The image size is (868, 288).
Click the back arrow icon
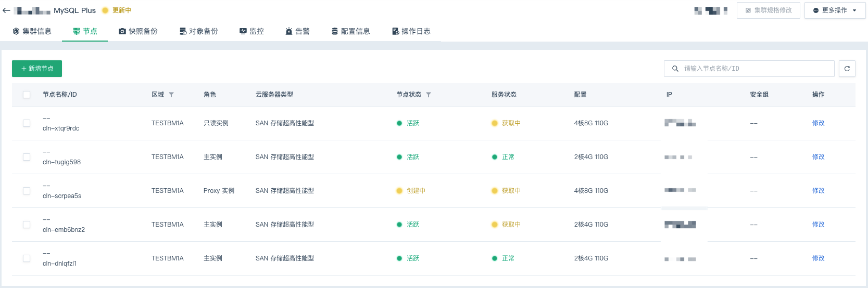tap(6, 10)
